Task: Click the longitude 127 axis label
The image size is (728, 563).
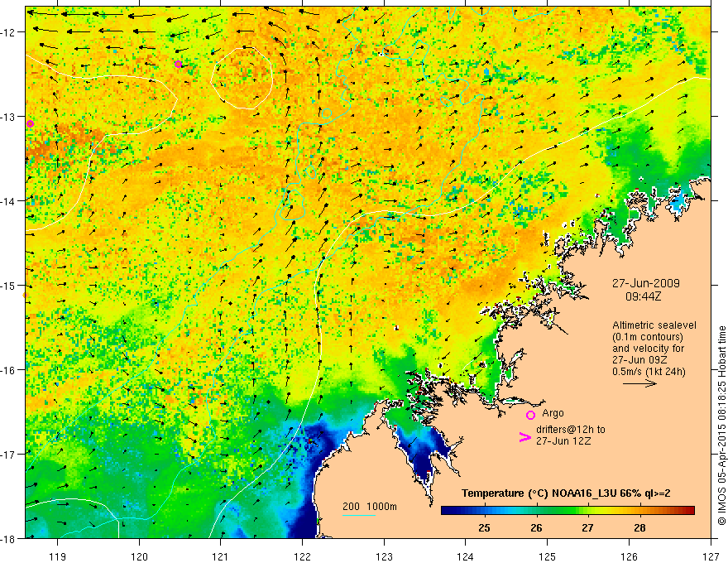Action: pos(711,556)
